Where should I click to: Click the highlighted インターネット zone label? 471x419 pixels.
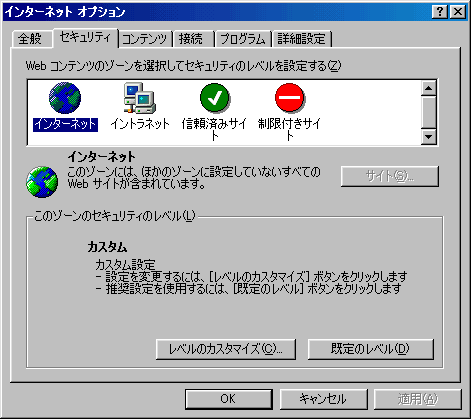point(65,124)
